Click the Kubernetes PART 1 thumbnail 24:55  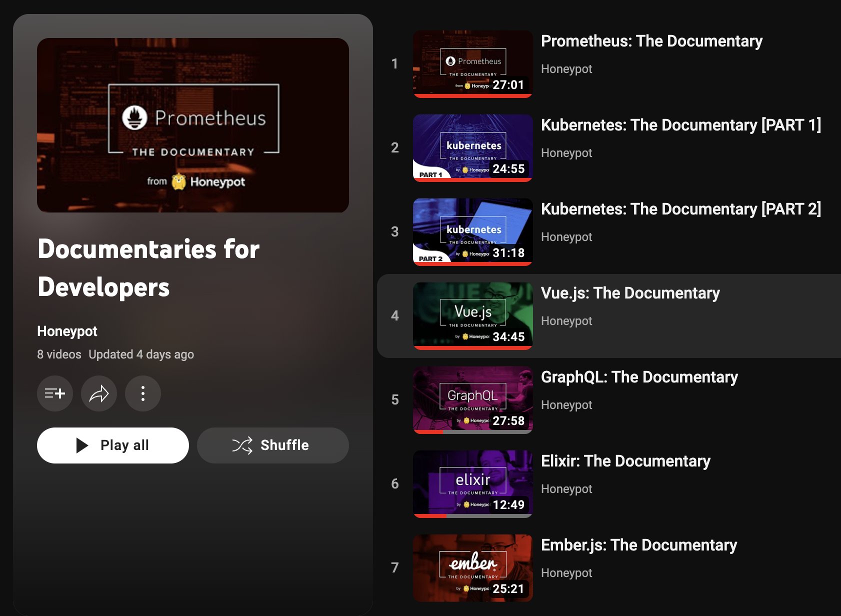click(473, 148)
